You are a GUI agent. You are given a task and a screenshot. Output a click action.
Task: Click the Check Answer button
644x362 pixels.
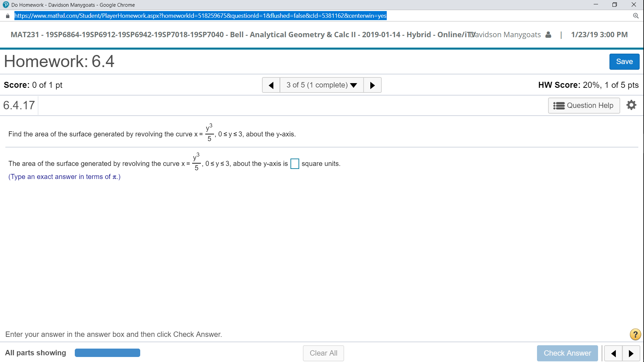coord(568,352)
